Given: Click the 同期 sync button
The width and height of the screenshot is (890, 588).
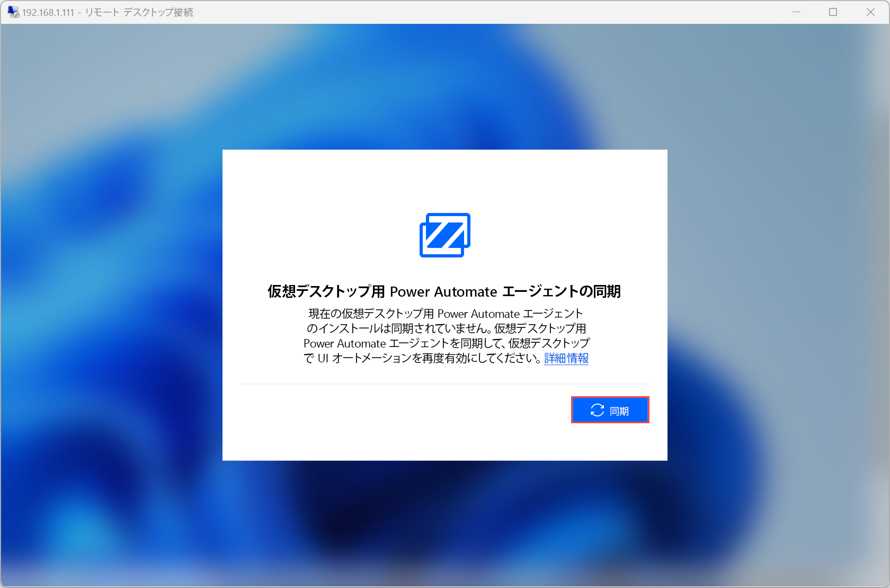Looking at the screenshot, I should tap(610, 410).
